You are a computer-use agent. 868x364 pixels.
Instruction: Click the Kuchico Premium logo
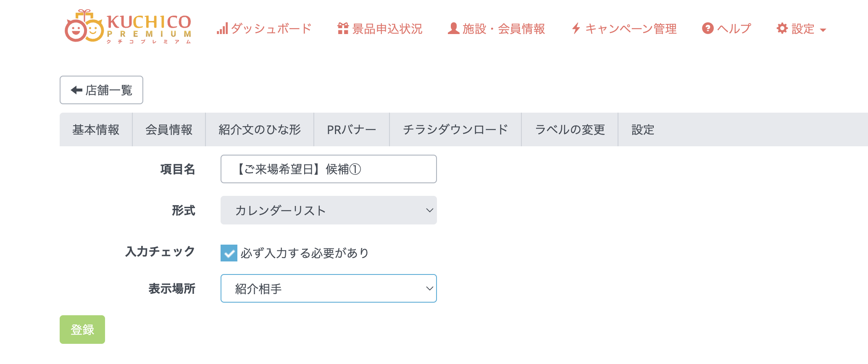[x=128, y=27]
